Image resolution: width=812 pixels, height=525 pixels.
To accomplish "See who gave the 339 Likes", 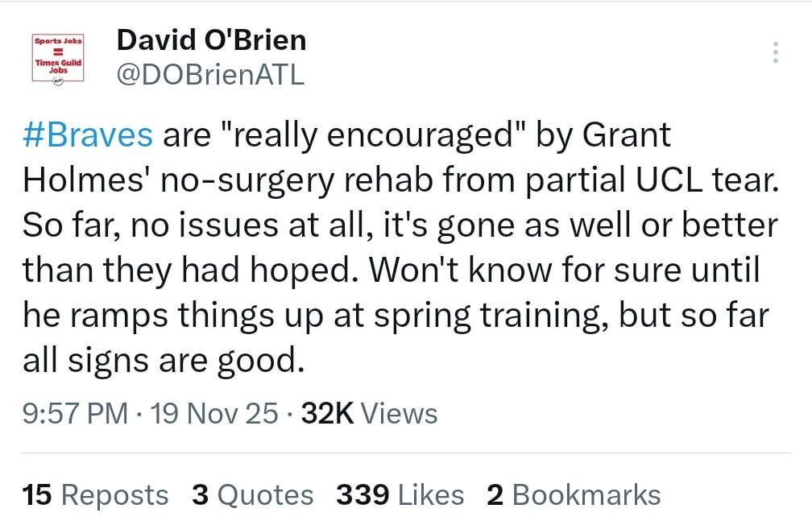I will coord(396,494).
